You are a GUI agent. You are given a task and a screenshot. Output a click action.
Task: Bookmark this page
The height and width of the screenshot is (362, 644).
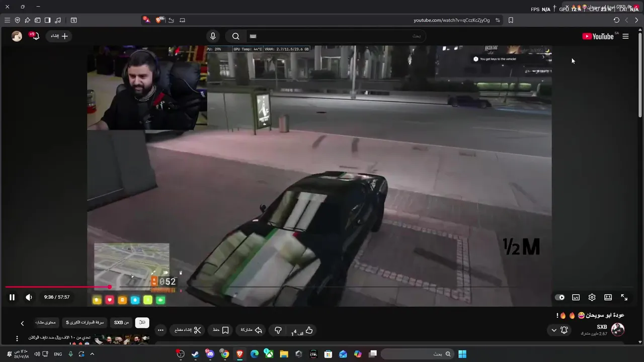[x=511, y=20]
